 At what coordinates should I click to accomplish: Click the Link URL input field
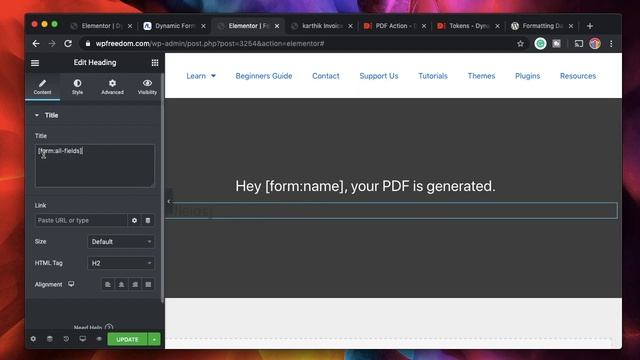(x=81, y=220)
